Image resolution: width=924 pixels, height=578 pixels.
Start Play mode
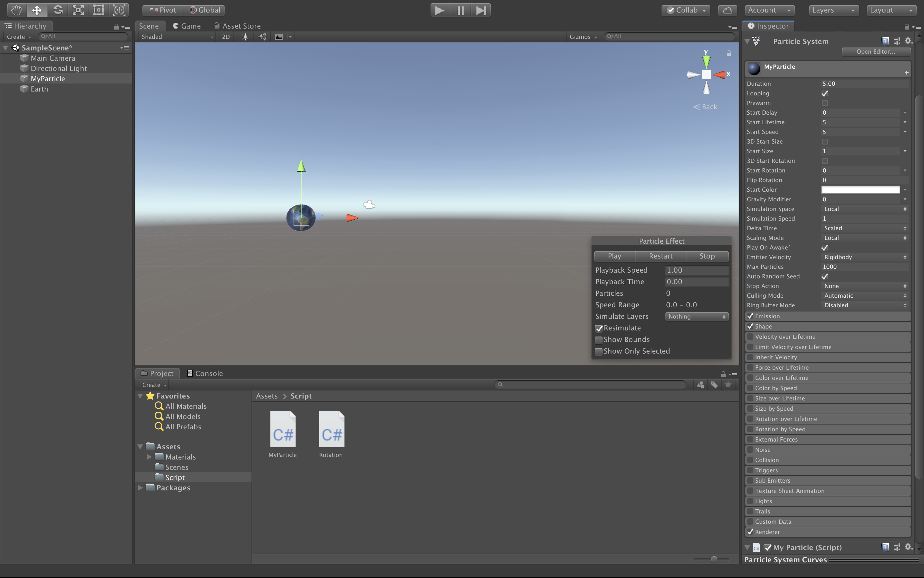point(440,10)
